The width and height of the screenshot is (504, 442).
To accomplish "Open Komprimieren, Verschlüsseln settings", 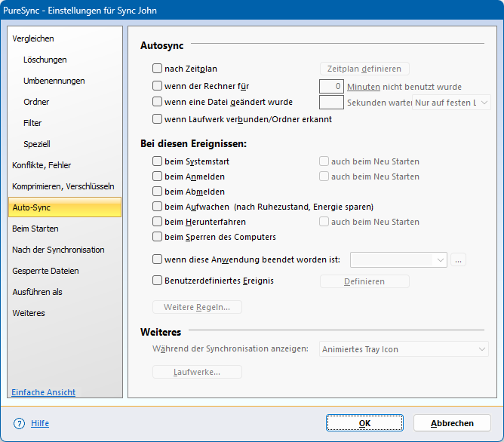I will [x=65, y=186].
